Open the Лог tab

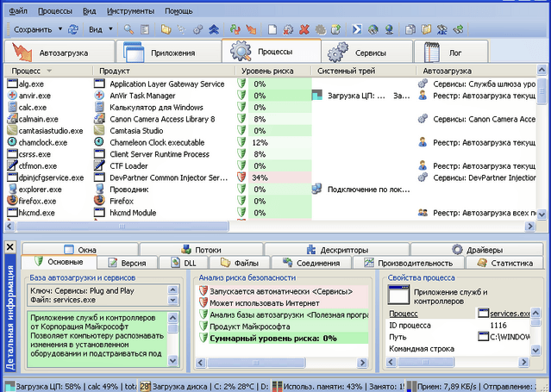pyautogui.click(x=451, y=53)
